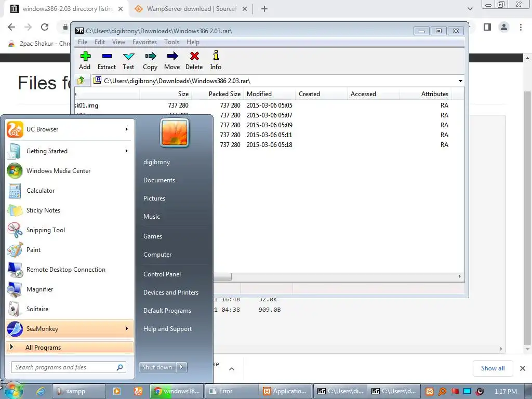Switch to WampServer download tab

191,9
